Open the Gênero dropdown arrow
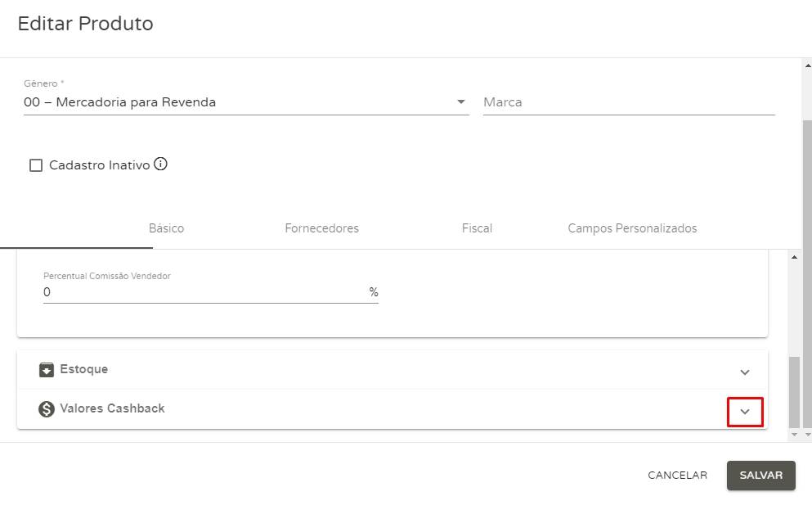812x505 pixels. (x=460, y=102)
